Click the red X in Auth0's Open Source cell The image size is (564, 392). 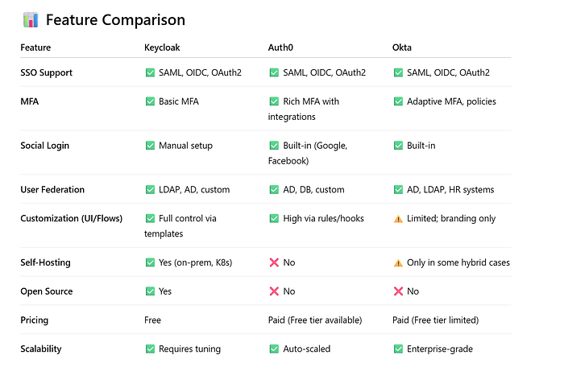(274, 291)
